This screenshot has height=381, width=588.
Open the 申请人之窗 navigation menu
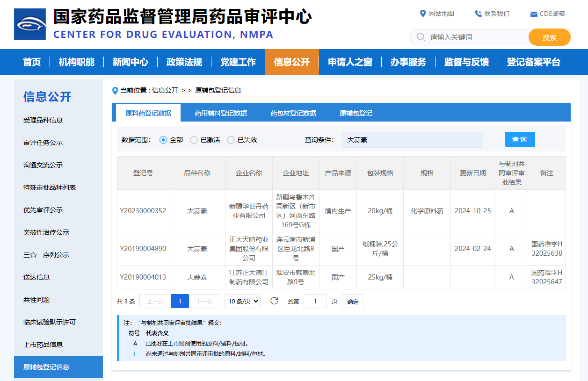(x=350, y=62)
